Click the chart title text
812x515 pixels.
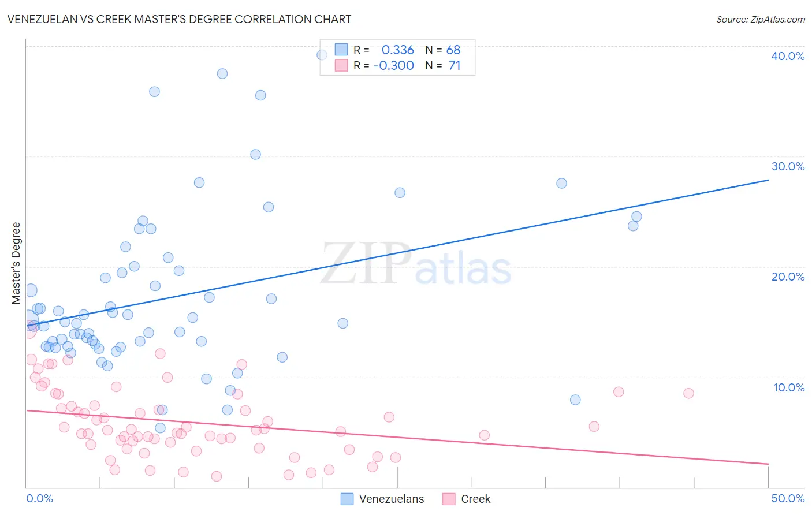[179, 19]
